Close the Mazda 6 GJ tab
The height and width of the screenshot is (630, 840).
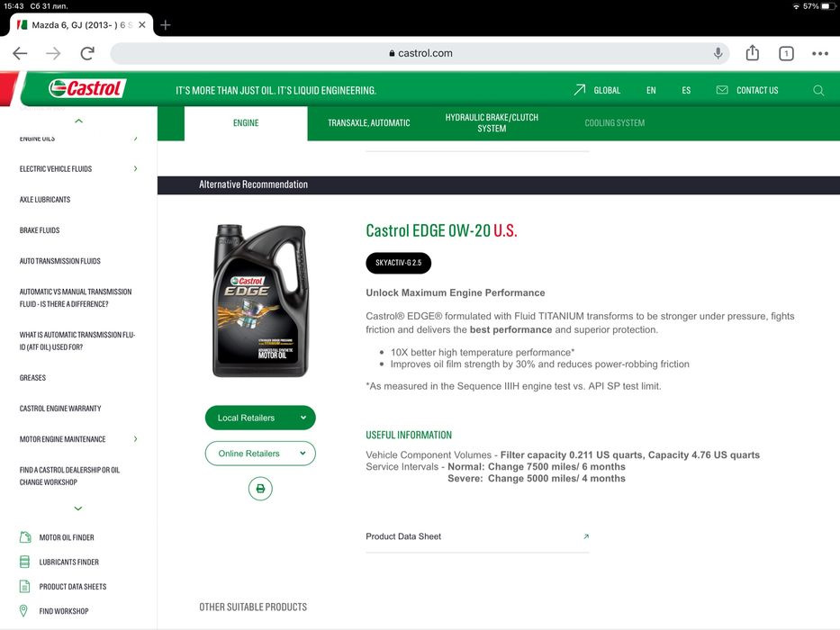tap(142, 24)
